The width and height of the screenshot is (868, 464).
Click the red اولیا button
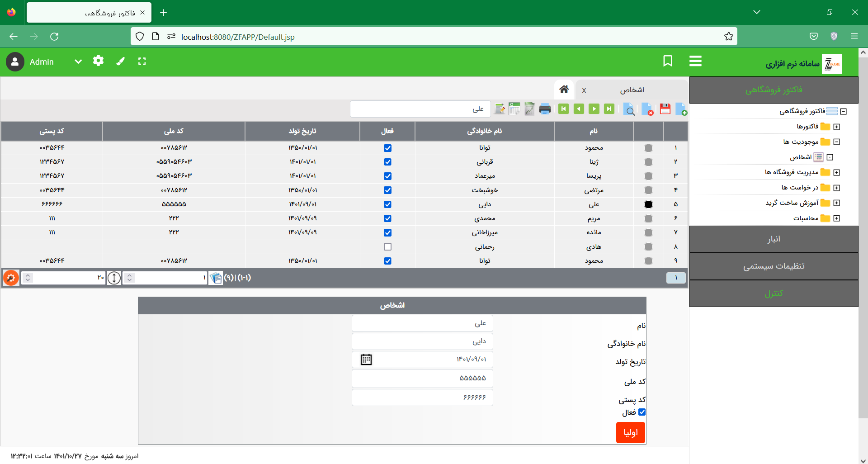630,433
